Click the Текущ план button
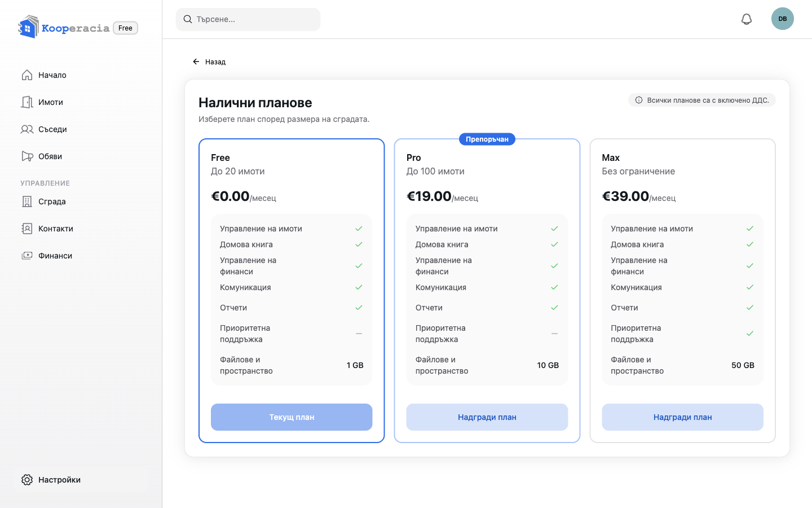Image resolution: width=812 pixels, height=508 pixels. [292, 417]
